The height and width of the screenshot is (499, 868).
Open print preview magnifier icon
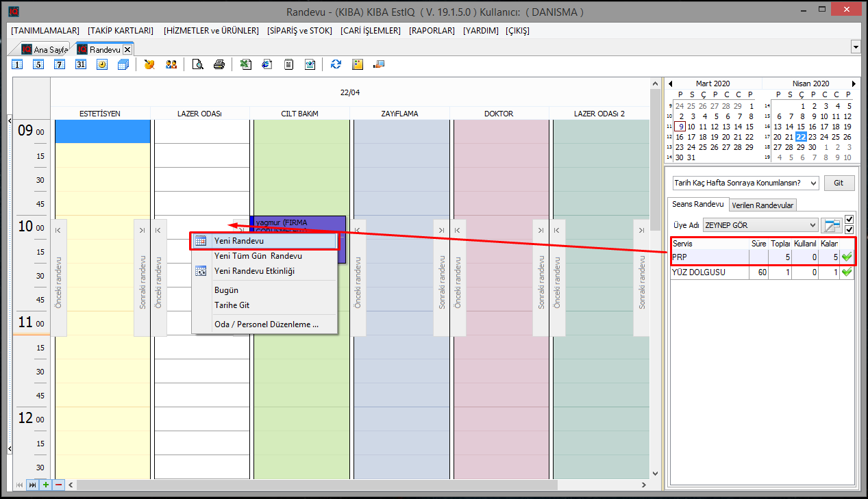pos(198,64)
